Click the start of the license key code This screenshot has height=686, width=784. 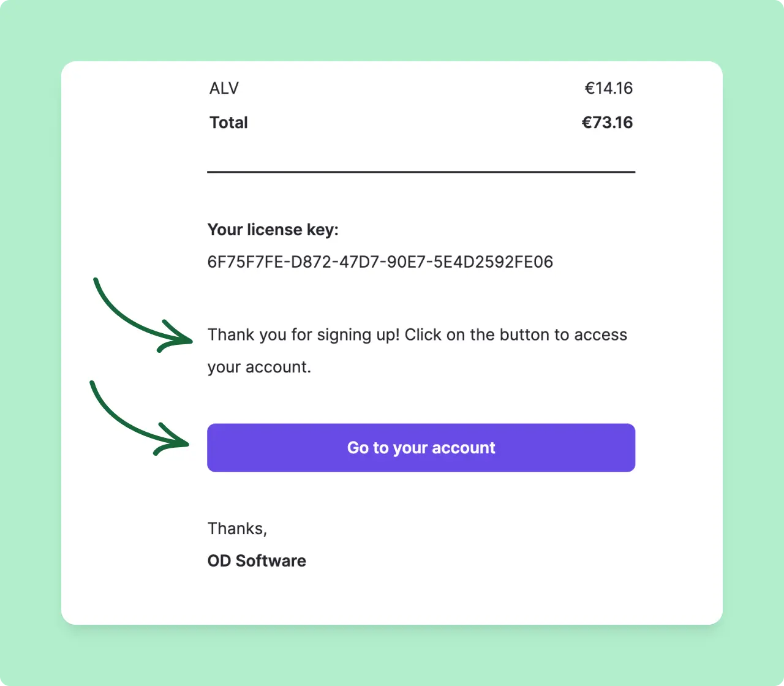pos(233,262)
